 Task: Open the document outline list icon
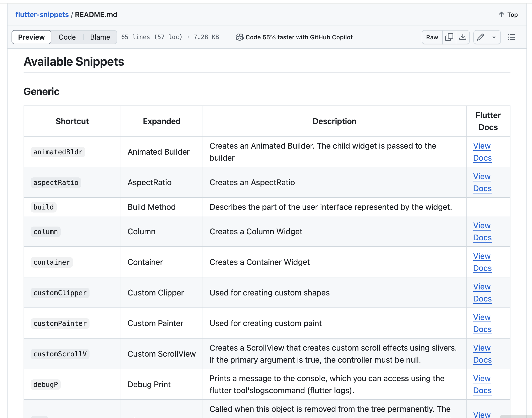pyautogui.click(x=511, y=37)
